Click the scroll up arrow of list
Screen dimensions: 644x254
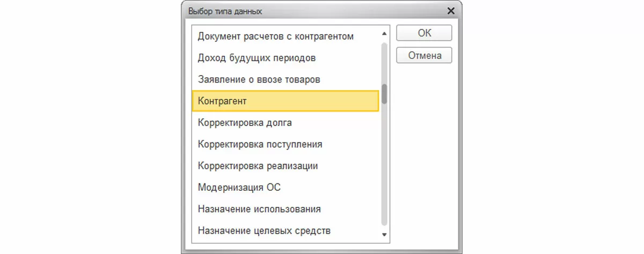(384, 34)
